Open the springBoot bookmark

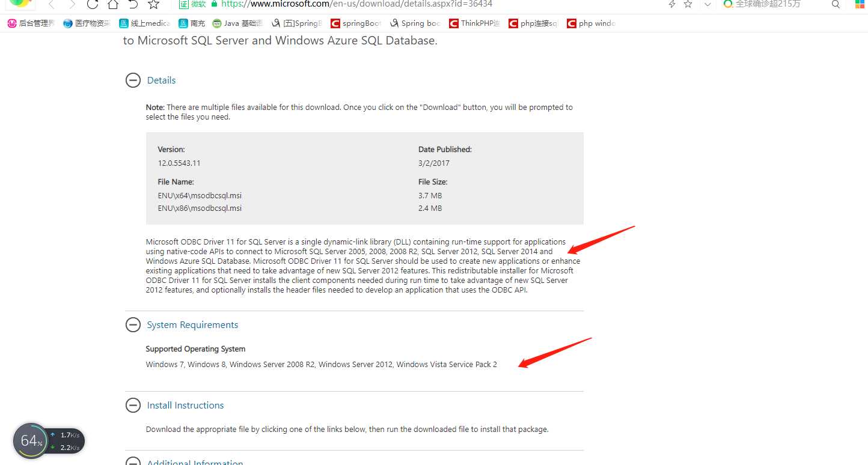356,23
